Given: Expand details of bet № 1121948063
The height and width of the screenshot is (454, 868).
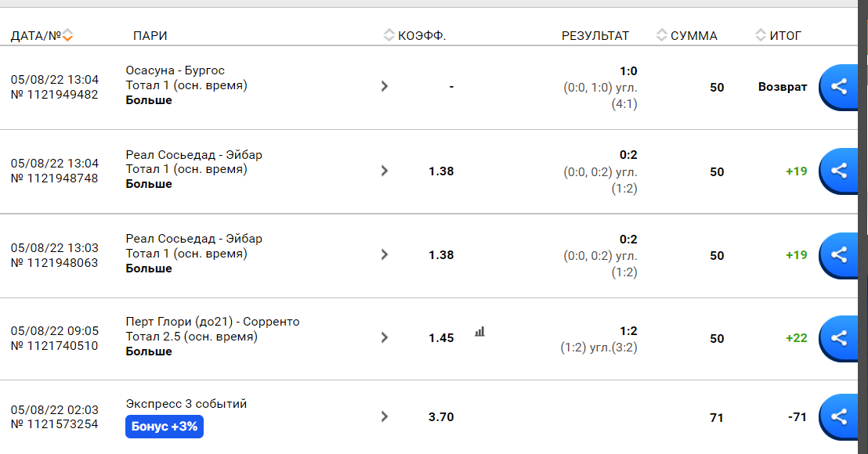Looking at the screenshot, I should coord(384,254).
